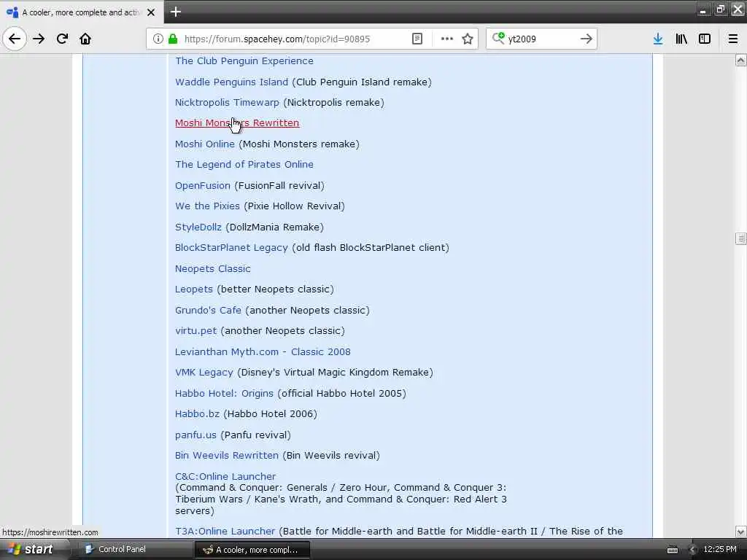Open the Firefox hamburger menu

[733, 39]
